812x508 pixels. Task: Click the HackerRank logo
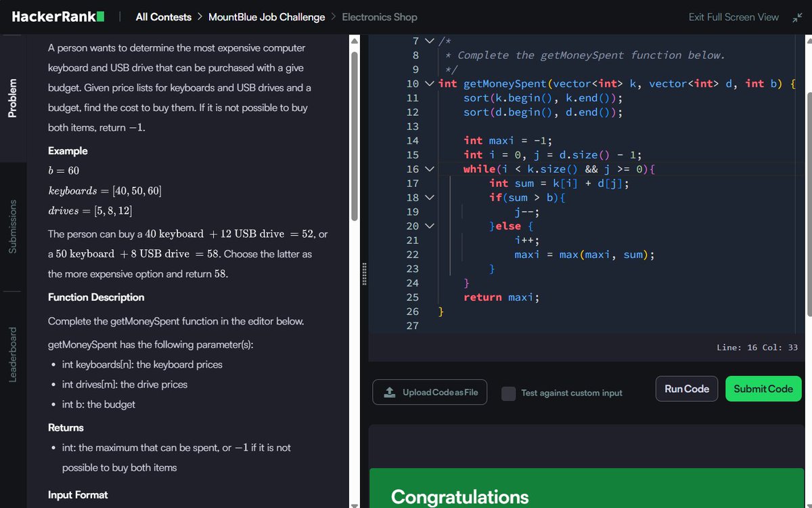point(58,16)
